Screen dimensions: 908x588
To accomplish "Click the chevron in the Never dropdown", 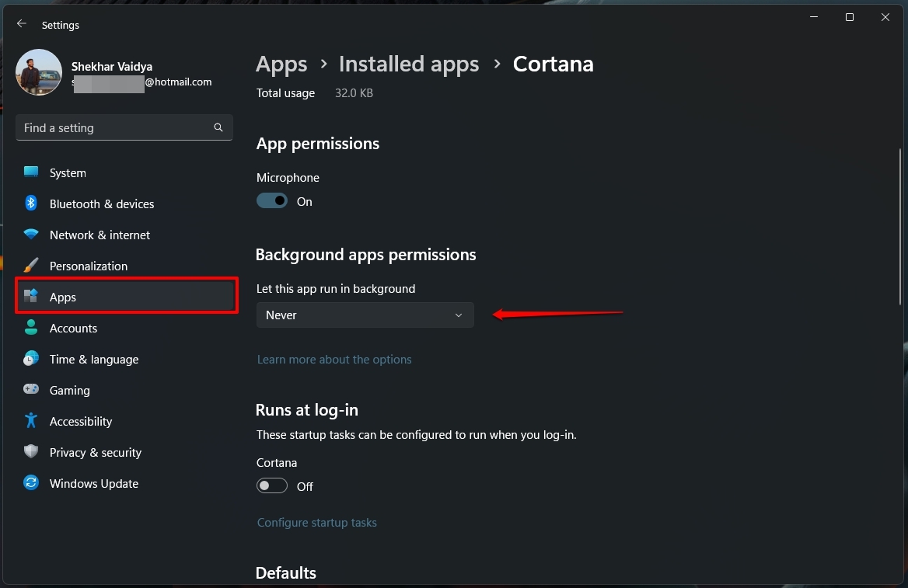I will click(x=459, y=315).
